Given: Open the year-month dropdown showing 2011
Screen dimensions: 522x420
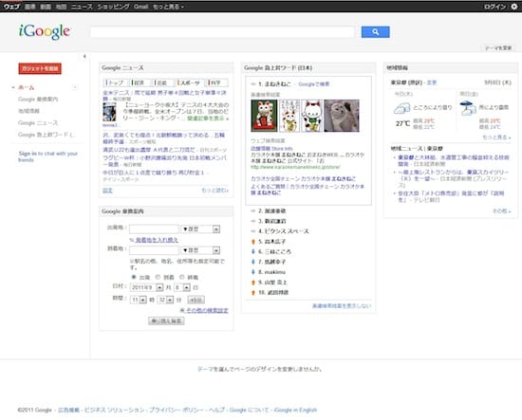Looking at the screenshot, I should [146, 287].
